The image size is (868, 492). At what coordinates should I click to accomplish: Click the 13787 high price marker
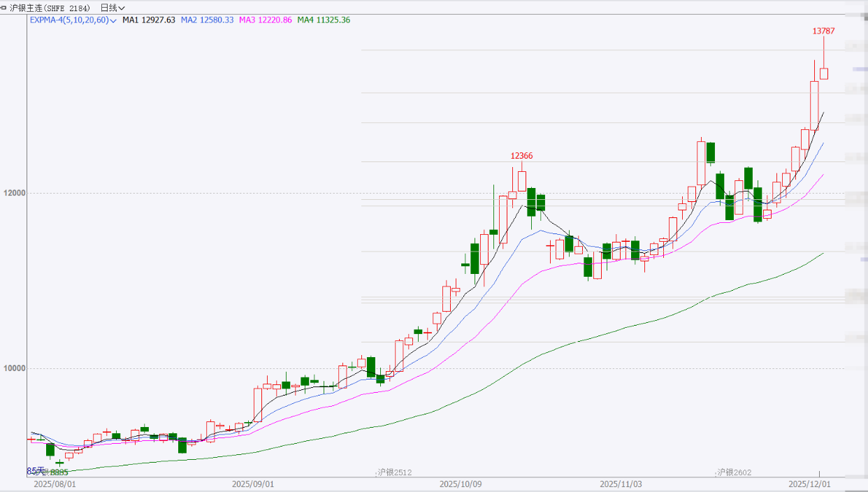[x=823, y=31]
